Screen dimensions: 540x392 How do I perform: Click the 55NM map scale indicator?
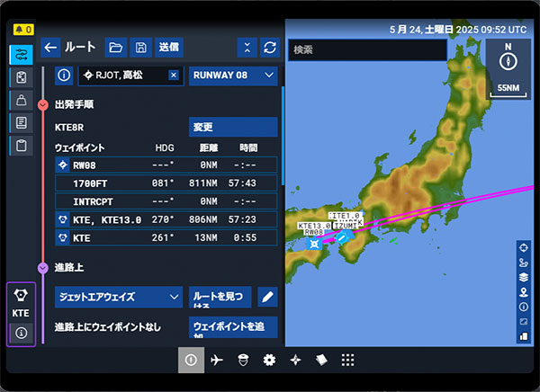click(508, 90)
